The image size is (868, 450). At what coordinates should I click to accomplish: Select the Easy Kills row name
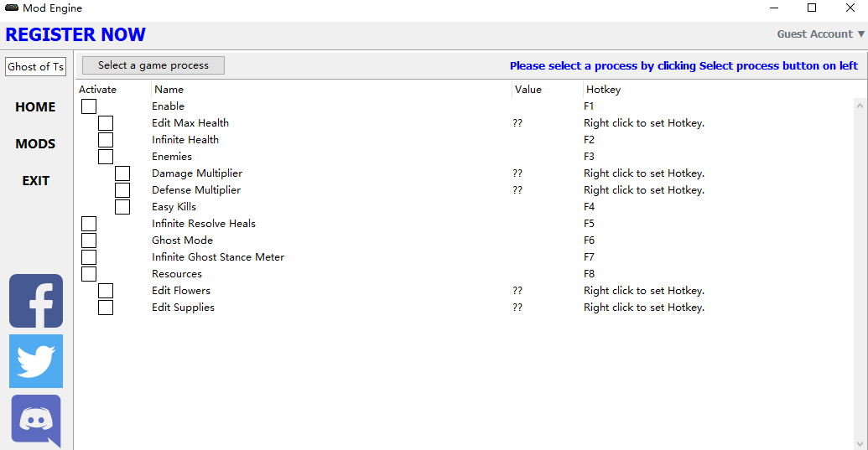(174, 207)
